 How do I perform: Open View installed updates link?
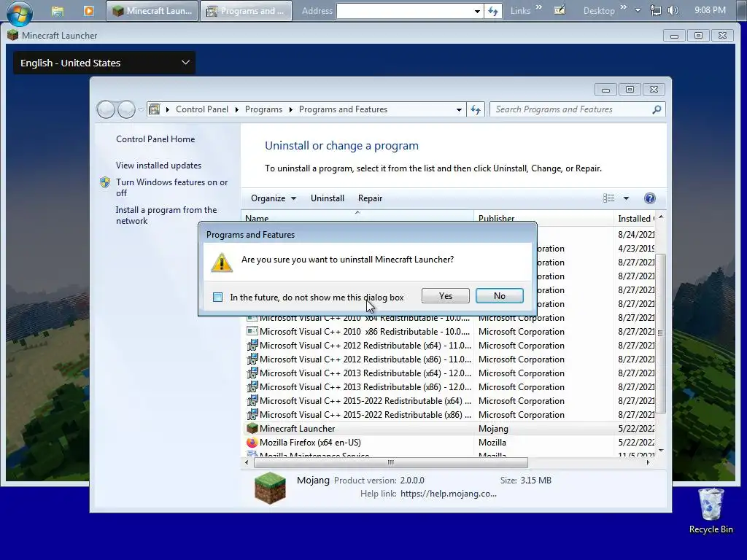coord(158,166)
